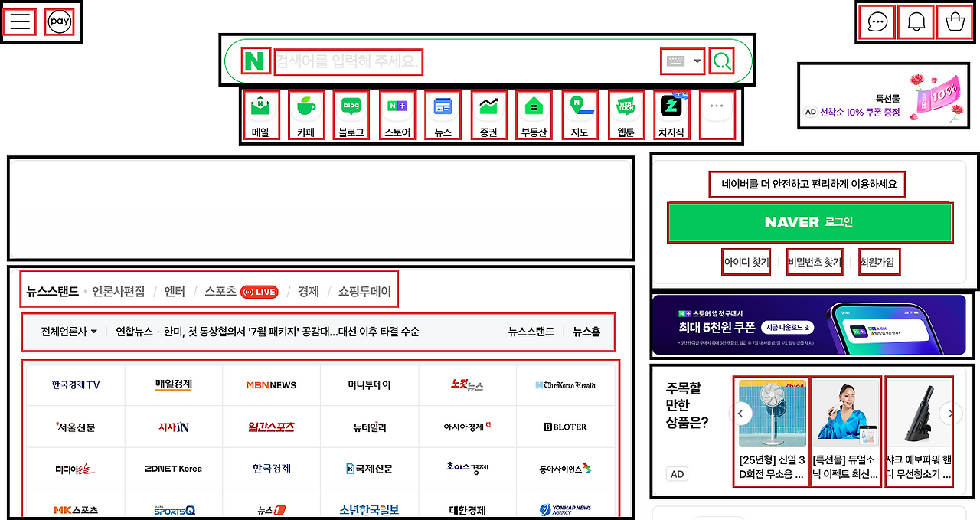This screenshot has height=520, width=980.
Task: Click the NAVER 로그인 button
Action: pyautogui.click(x=810, y=223)
